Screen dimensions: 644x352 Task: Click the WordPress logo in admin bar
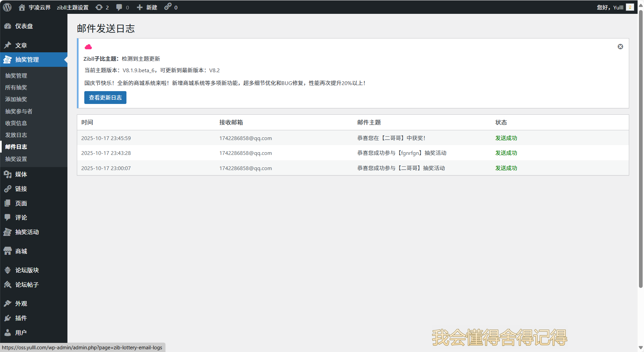pyautogui.click(x=7, y=7)
